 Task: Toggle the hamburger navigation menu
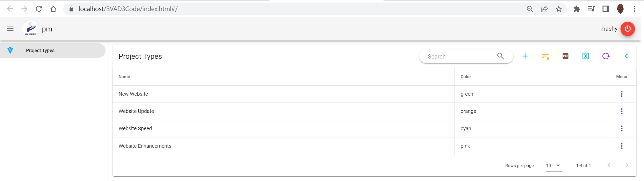(10, 29)
